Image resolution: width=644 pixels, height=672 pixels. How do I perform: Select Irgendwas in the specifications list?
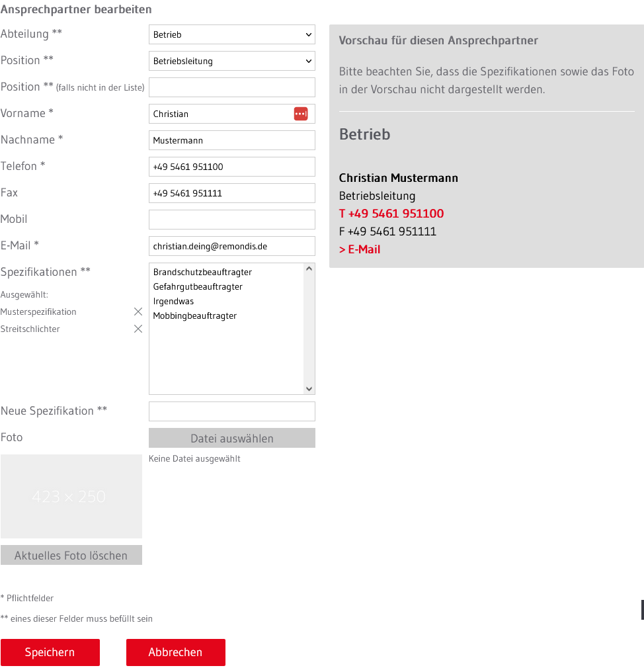click(x=173, y=302)
